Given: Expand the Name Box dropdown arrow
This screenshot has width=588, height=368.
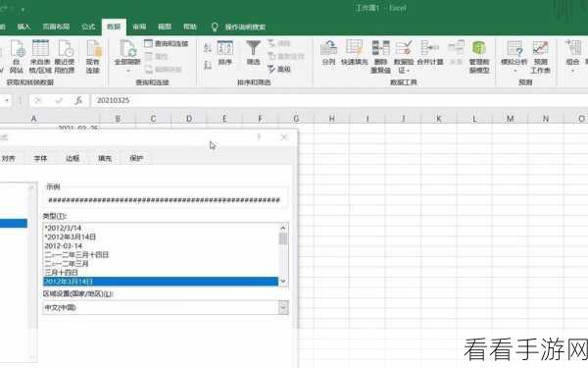Looking at the screenshot, I should coord(7,100).
